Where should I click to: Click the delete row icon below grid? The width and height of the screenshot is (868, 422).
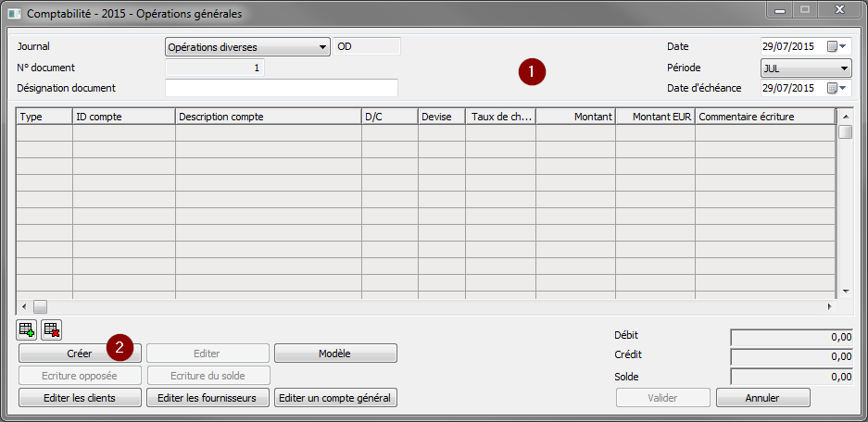pyautogui.click(x=52, y=329)
